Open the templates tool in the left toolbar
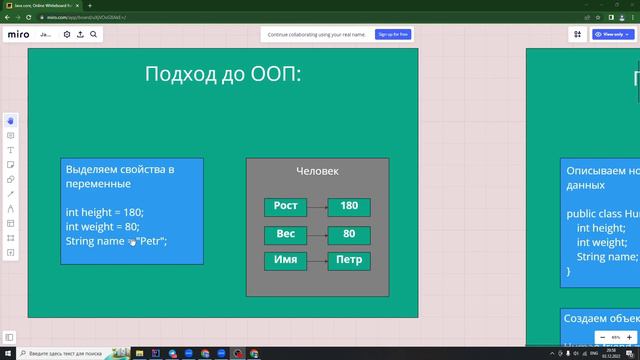 point(11,224)
